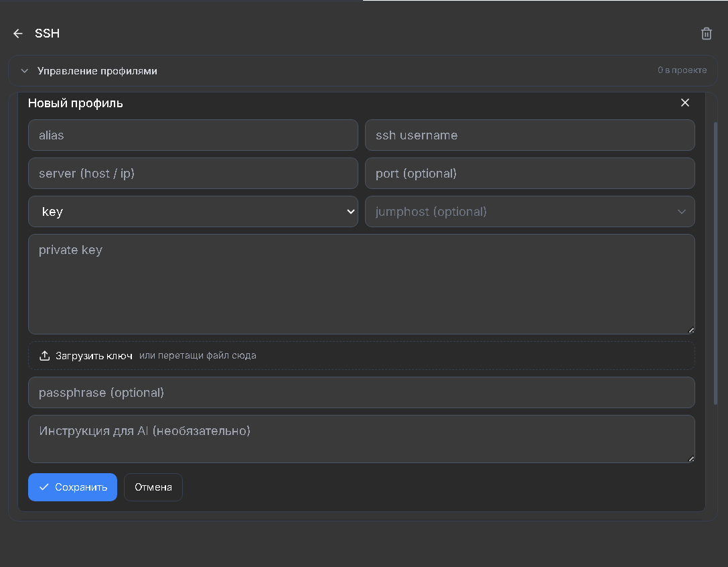Image resolution: width=728 pixels, height=567 pixels.
Task: Click into the port (optional) field
Action: pos(530,174)
